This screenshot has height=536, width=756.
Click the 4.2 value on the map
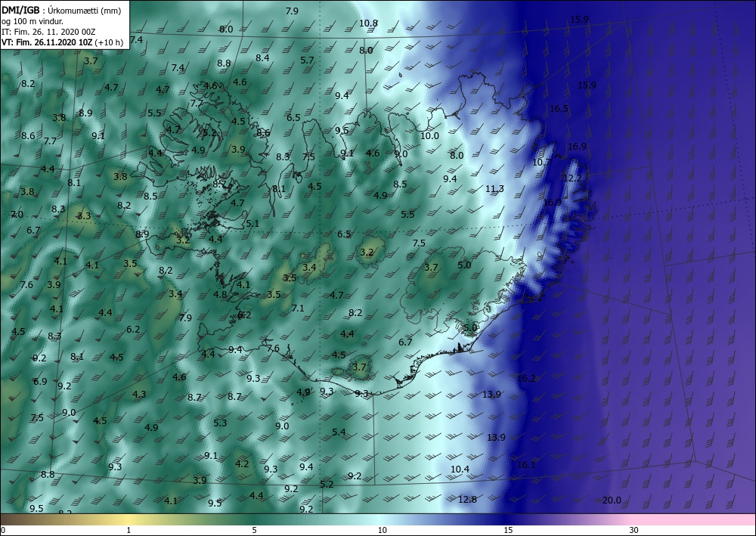(x=242, y=463)
